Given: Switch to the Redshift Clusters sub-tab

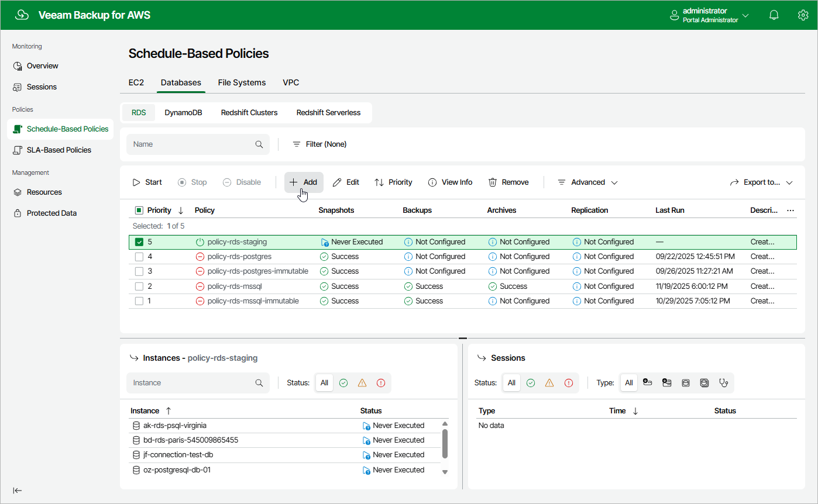Looking at the screenshot, I should coord(249,113).
